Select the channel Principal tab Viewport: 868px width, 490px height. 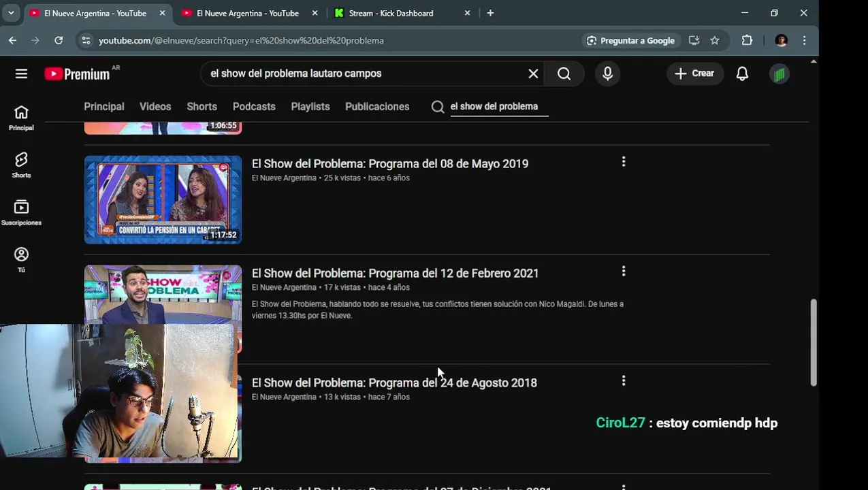[x=104, y=107]
